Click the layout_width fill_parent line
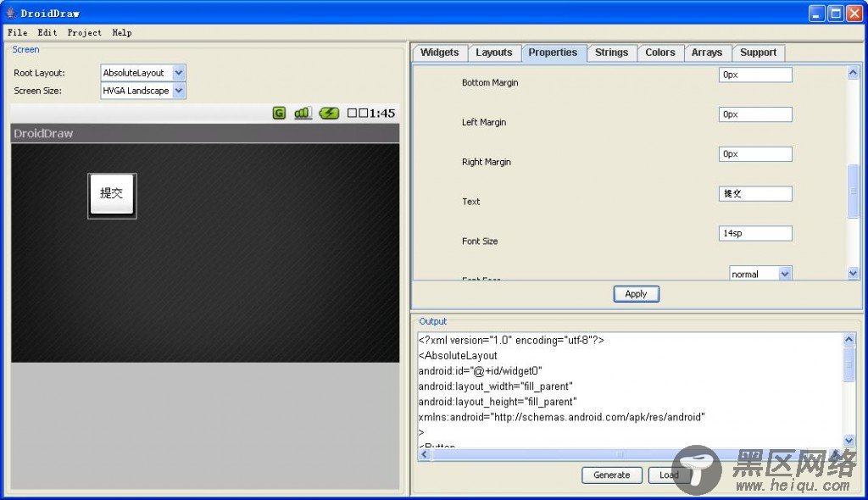 495,386
